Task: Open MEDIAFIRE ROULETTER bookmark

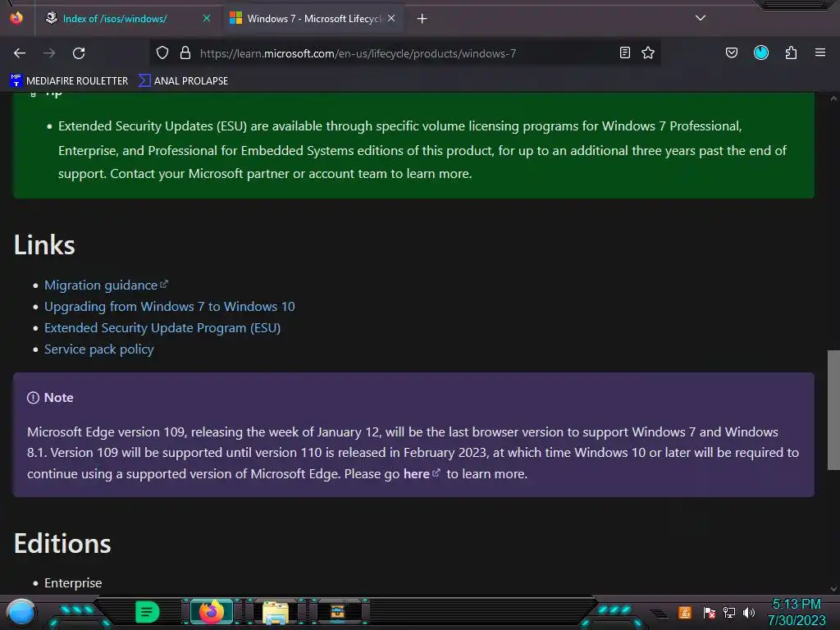Action: click(x=69, y=81)
